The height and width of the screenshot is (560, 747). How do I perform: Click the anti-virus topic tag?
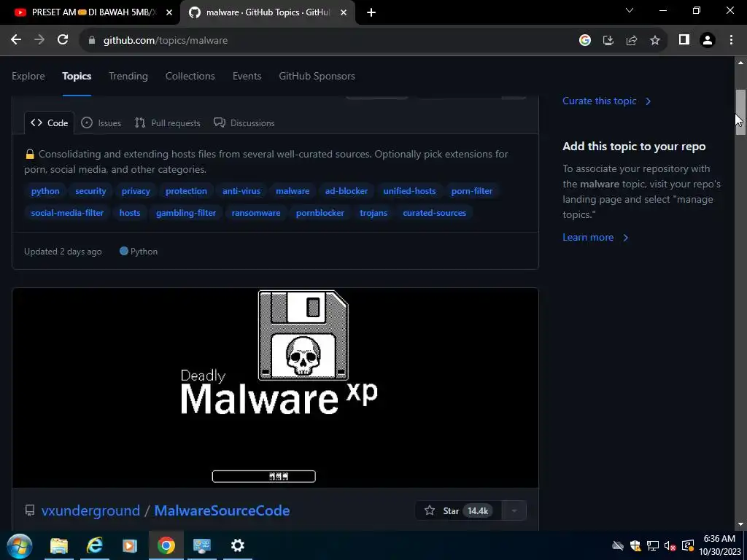pyautogui.click(x=241, y=191)
